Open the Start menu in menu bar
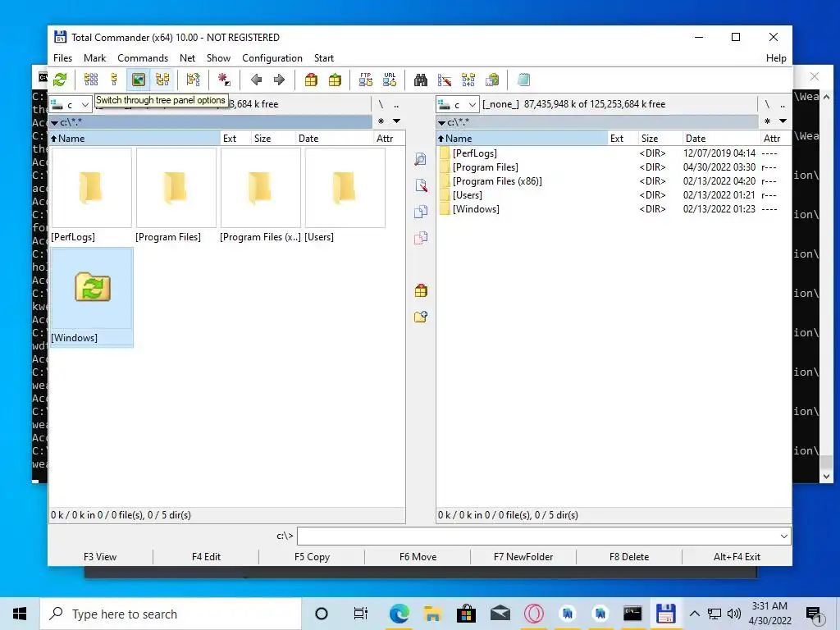840x630 pixels. click(x=323, y=58)
